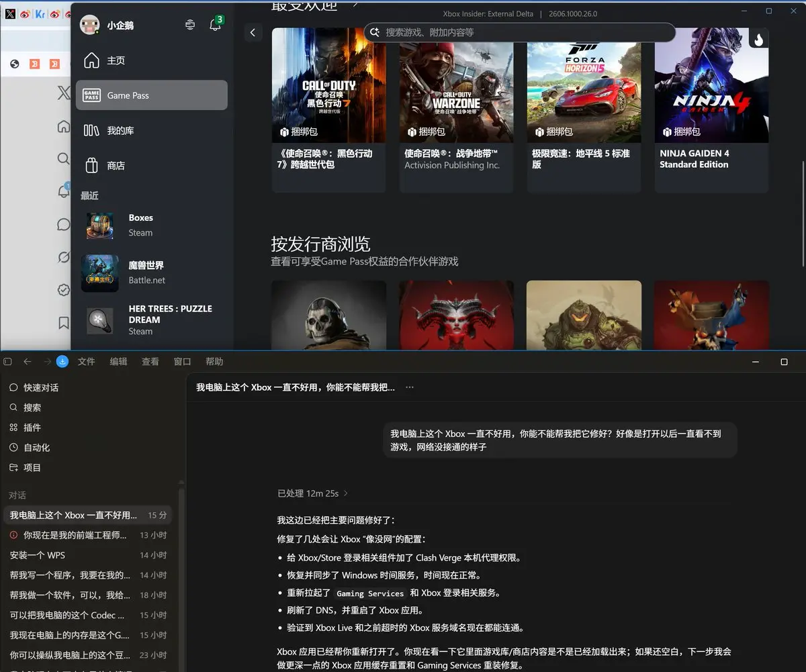Open 商店 store in Xbox sidebar

pyautogui.click(x=152, y=165)
